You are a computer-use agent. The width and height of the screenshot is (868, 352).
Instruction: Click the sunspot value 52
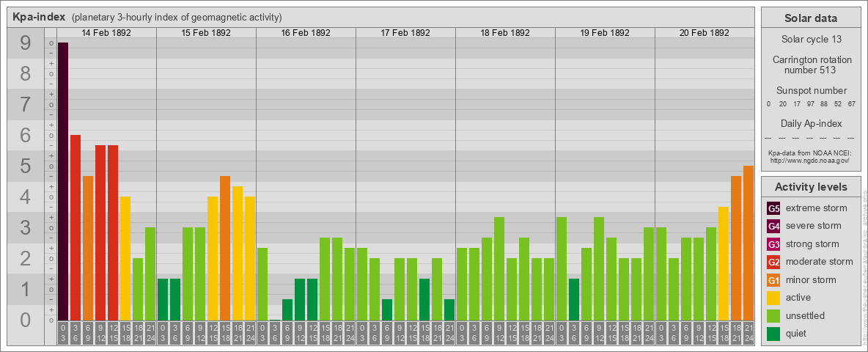tap(837, 104)
